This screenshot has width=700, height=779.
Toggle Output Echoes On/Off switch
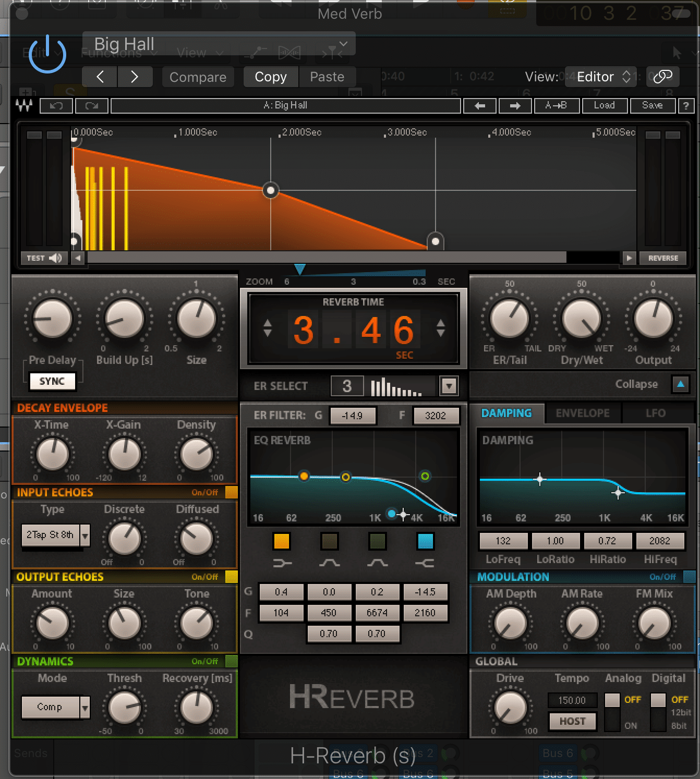point(231,577)
